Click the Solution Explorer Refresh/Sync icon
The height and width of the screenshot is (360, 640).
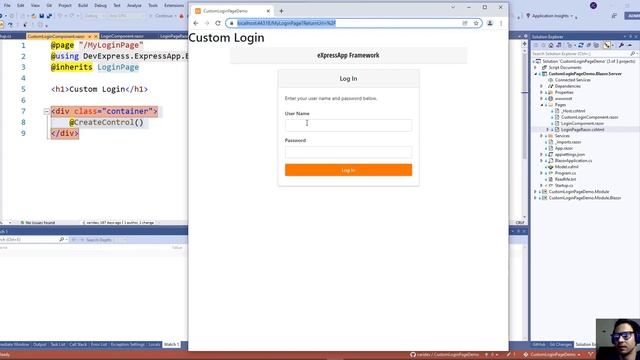click(x=581, y=45)
